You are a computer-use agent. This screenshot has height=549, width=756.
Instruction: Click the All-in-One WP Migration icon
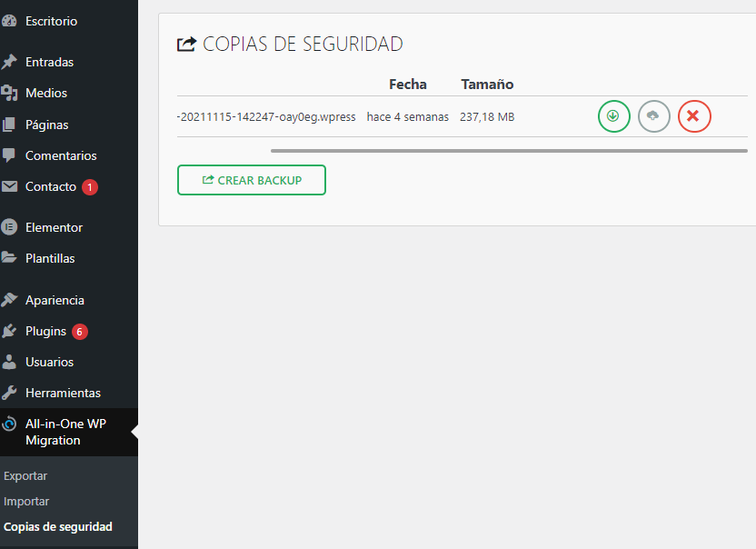(x=9, y=424)
